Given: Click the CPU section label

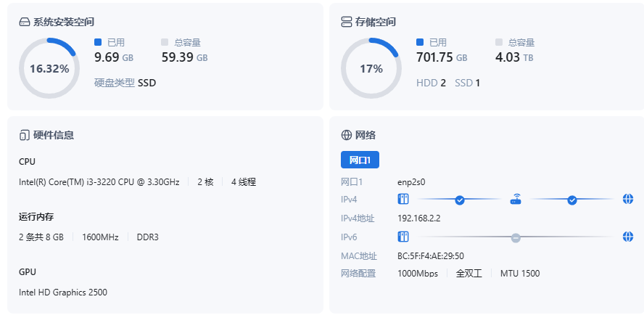Looking at the screenshot, I should point(27,162).
